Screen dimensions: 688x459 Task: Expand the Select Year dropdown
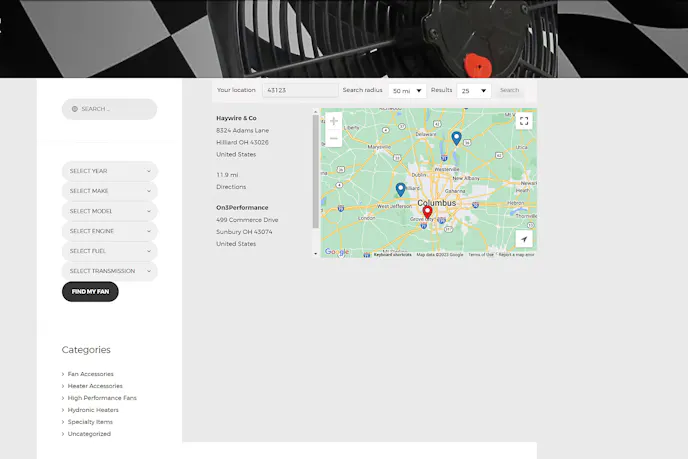click(x=109, y=171)
